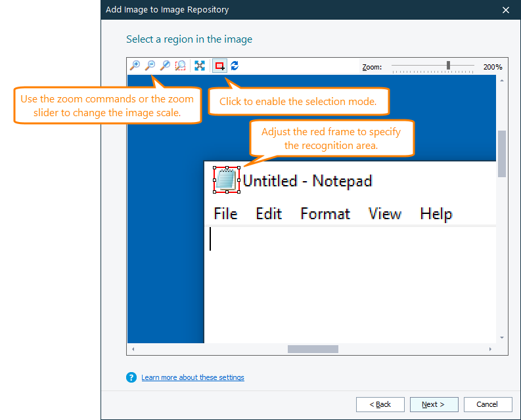This screenshot has height=420, width=521.
Task: Click the 'Untitled - Notepad' title text
Action: pos(307,181)
